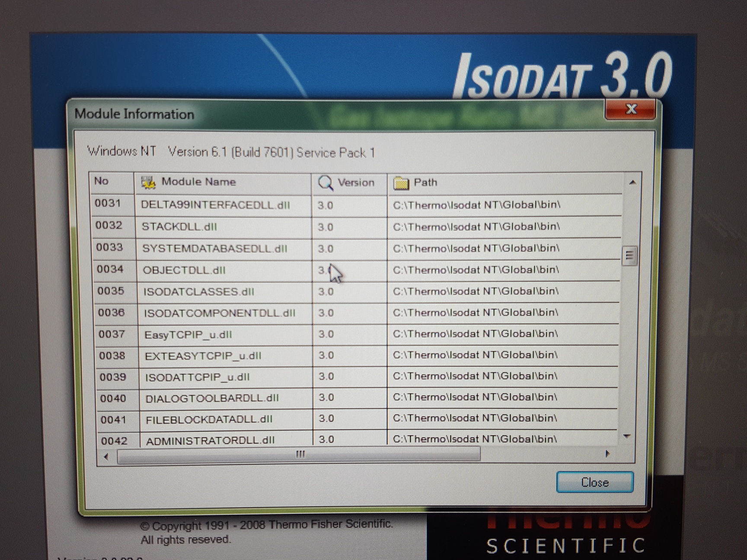Click row number 0042
This screenshot has height=560, width=747.
(114, 441)
